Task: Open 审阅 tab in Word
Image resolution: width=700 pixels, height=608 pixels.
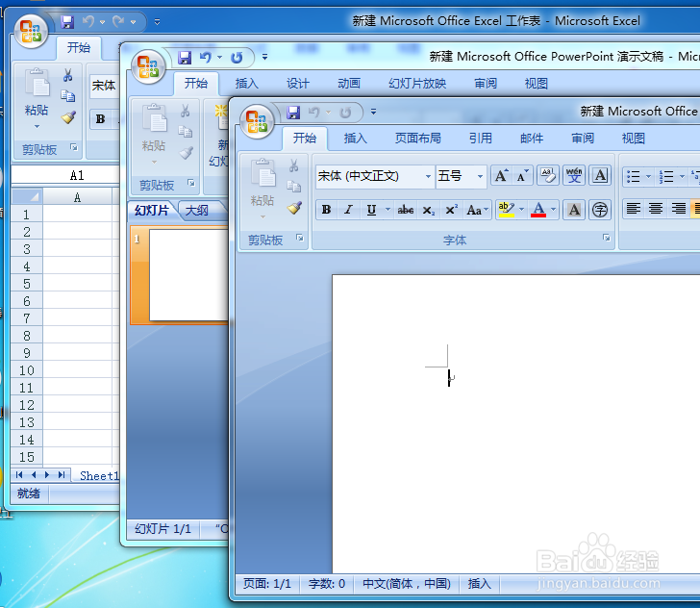Action: coord(583,138)
